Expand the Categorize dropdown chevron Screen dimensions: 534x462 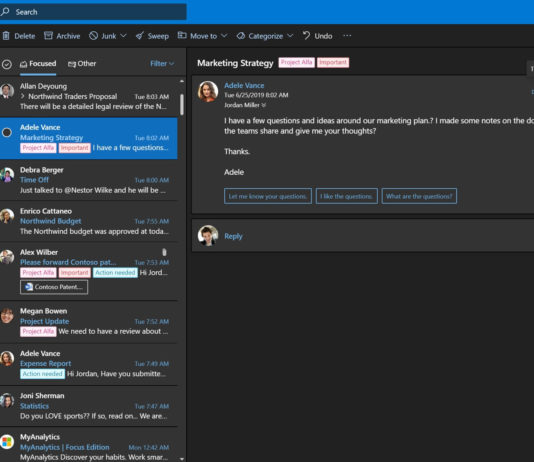coord(290,36)
